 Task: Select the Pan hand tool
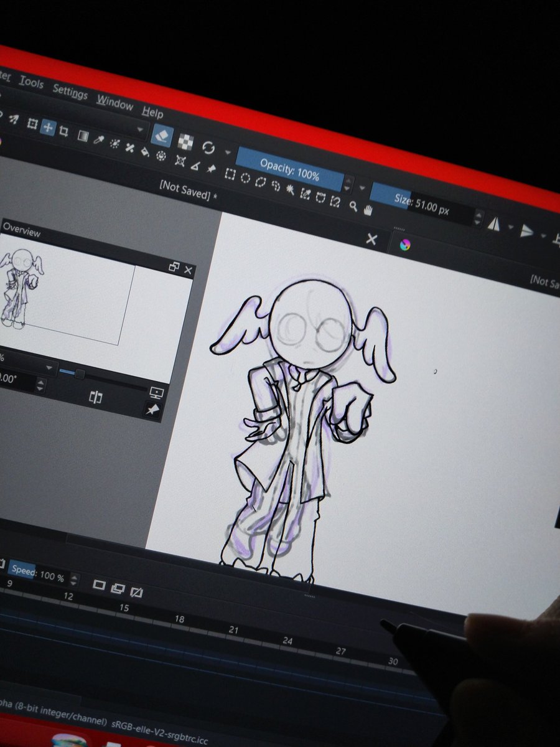point(368,210)
